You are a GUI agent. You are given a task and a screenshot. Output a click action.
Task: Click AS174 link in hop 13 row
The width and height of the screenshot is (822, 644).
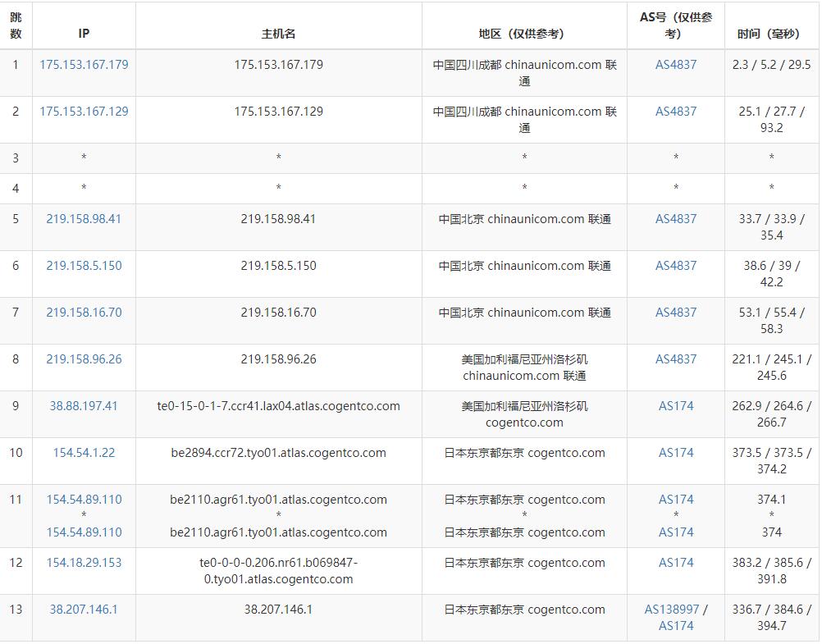[x=676, y=625]
